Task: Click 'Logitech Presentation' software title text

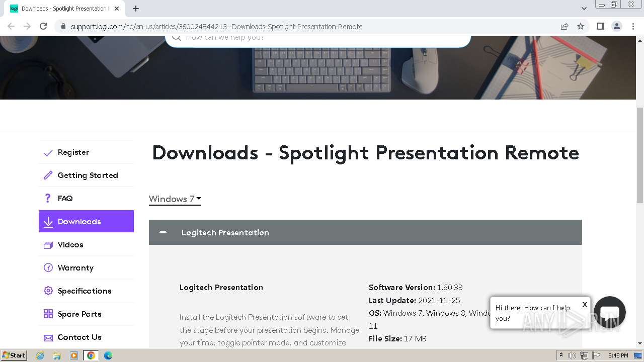Action: pos(221,288)
